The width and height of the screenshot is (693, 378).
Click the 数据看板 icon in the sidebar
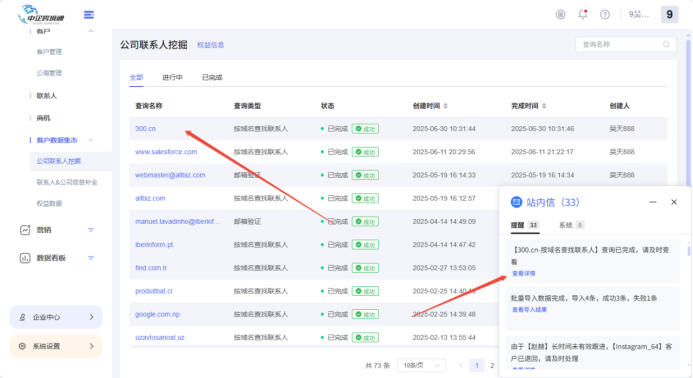pyautogui.click(x=25, y=258)
